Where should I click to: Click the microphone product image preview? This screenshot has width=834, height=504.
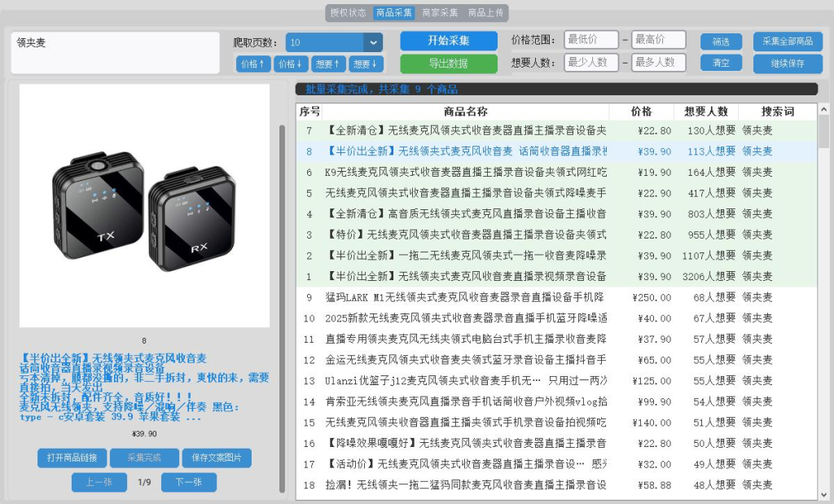144,205
